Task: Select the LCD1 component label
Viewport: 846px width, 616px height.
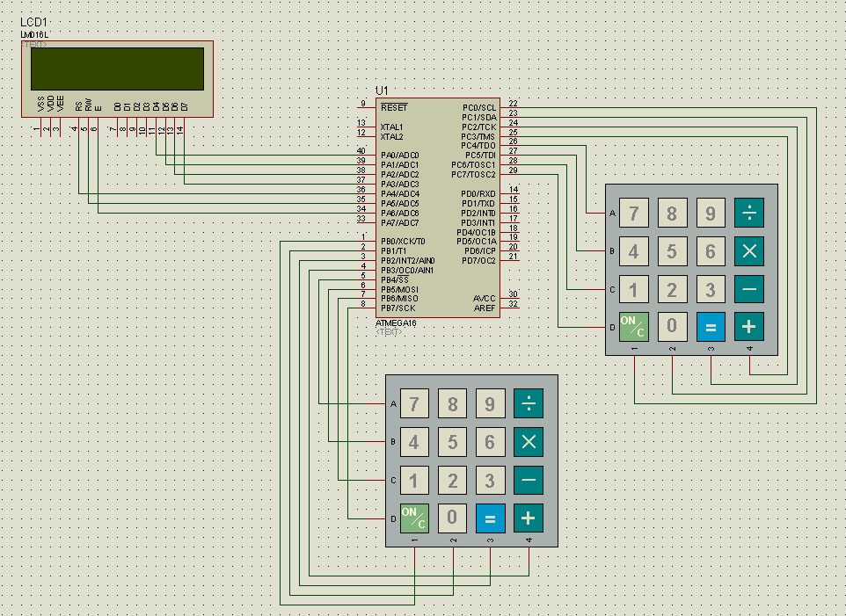Action: coord(33,22)
